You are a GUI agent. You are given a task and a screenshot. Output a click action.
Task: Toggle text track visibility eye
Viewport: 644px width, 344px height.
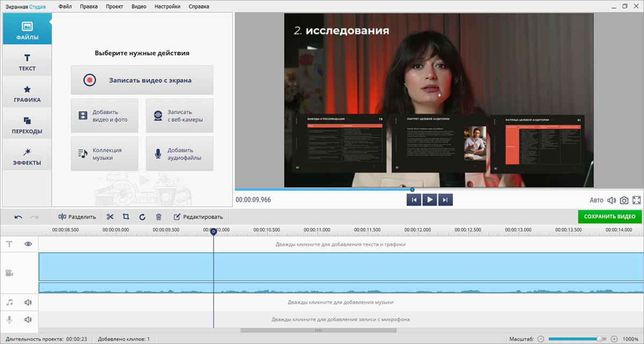tap(28, 244)
